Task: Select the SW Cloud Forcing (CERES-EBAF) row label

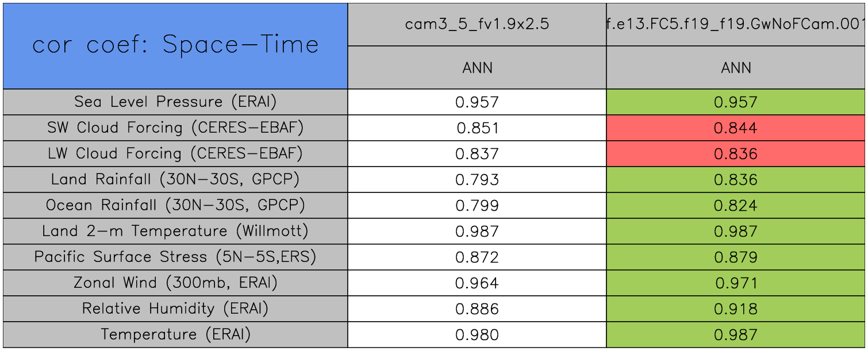Action: click(175, 128)
